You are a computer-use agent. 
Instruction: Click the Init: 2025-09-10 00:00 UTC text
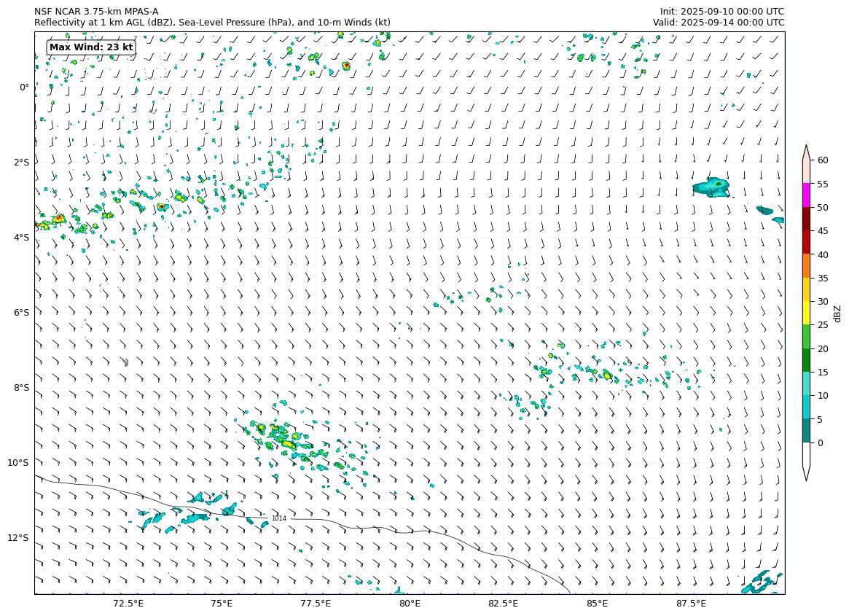point(721,12)
